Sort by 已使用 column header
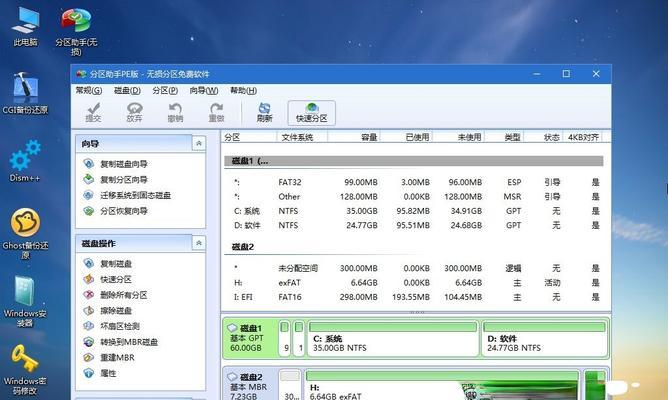The width and height of the screenshot is (668, 400). 406,137
